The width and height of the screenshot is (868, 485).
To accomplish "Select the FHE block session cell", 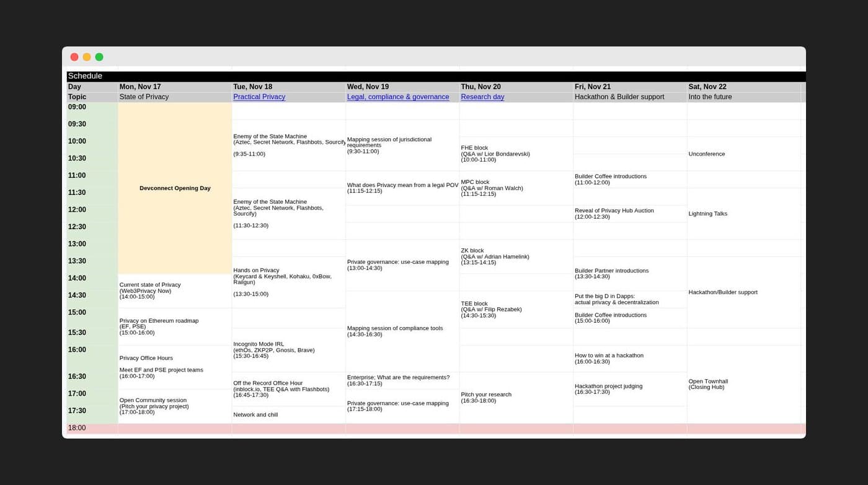I will 495,154.
